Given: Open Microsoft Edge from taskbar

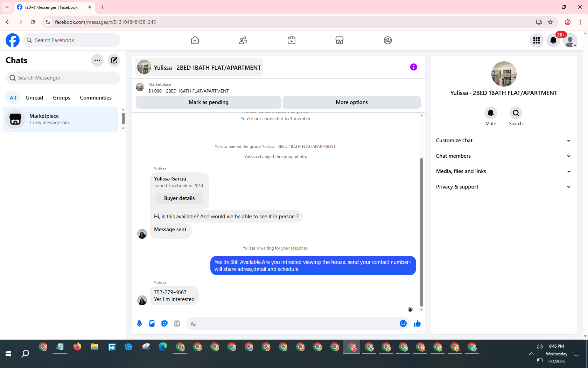Looking at the screenshot, I should tap(163, 347).
